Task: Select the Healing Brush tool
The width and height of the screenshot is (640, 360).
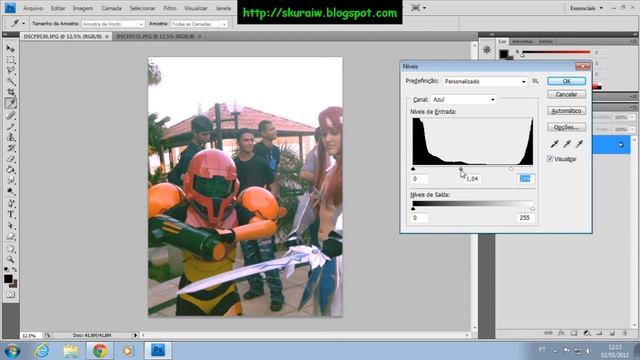Action: [x=11, y=116]
